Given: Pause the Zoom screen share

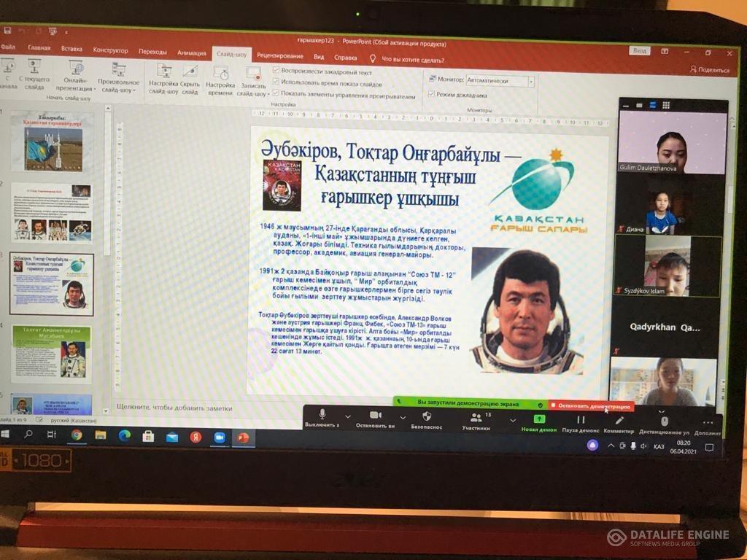Looking at the screenshot, I should (x=581, y=420).
